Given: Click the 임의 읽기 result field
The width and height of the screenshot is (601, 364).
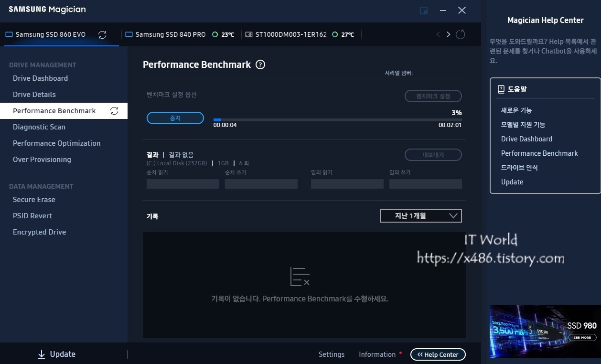Looking at the screenshot, I should pyautogui.click(x=347, y=184).
